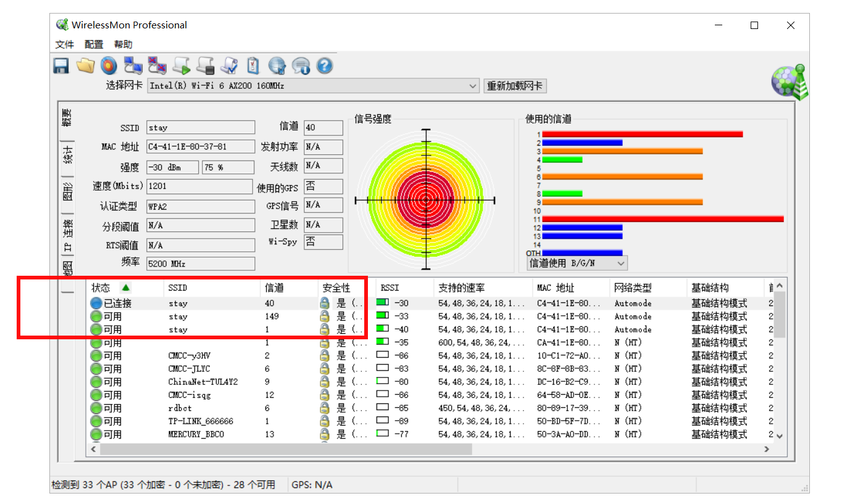
Task: Click green status icon of the CMCC-JLYC row
Action: point(96,369)
